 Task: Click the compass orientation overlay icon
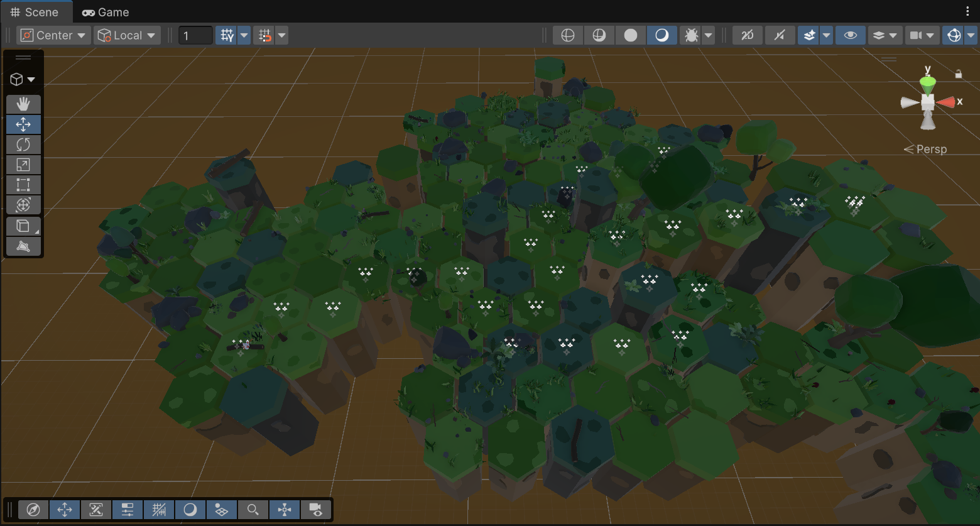[33, 510]
